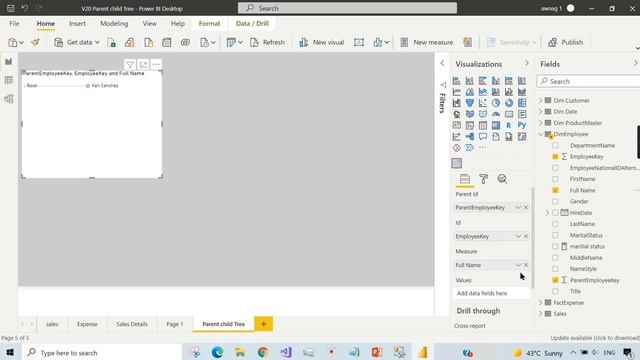Screen dimensions: 640x360
Task: Choose the R script visual
Action: click(509, 125)
